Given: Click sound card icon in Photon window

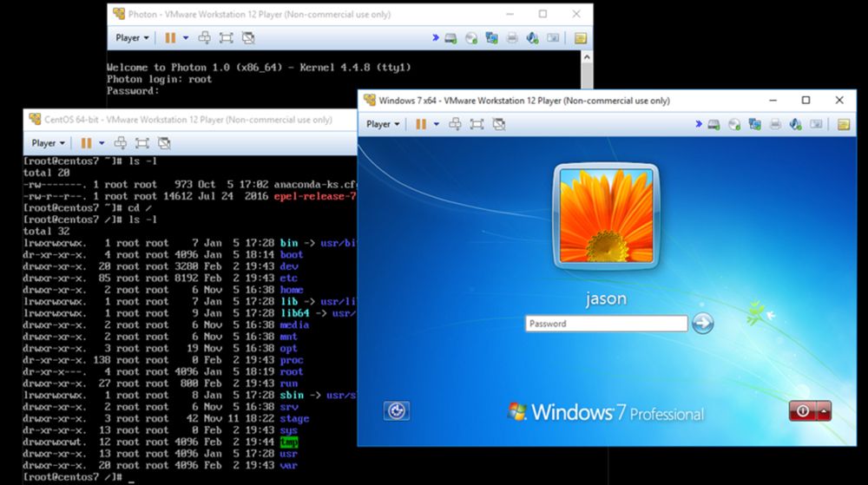Looking at the screenshot, I should [533, 38].
